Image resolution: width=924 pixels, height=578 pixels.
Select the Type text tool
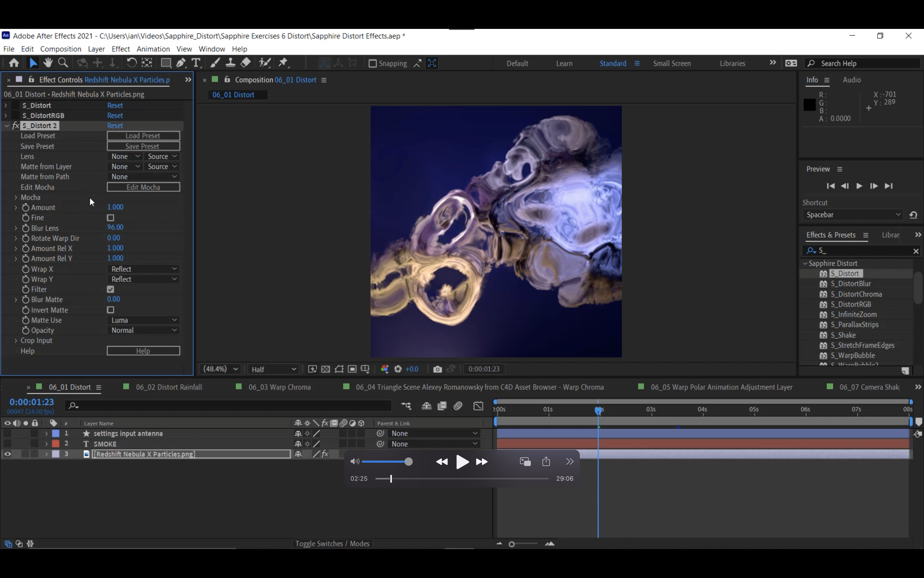196,63
